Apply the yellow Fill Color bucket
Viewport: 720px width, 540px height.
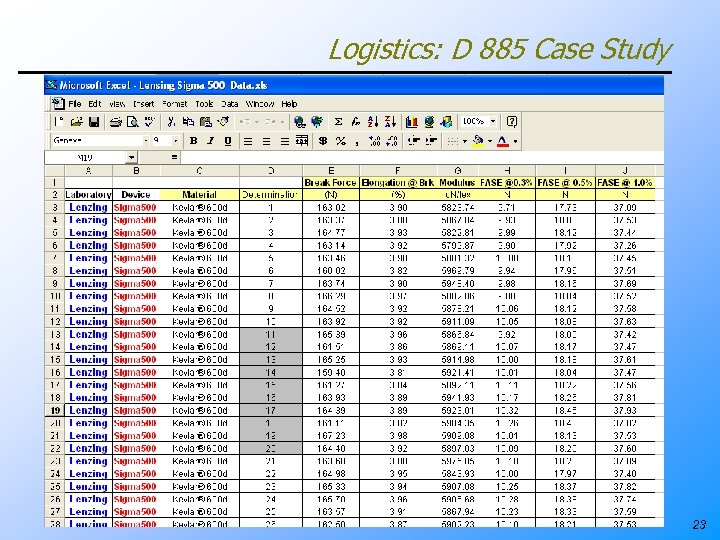click(478, 141)
